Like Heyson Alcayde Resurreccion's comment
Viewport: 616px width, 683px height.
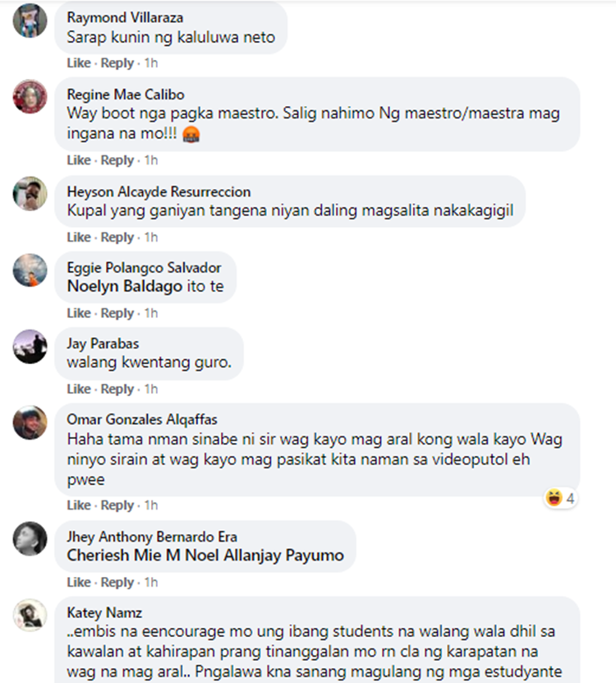point(79,238)
